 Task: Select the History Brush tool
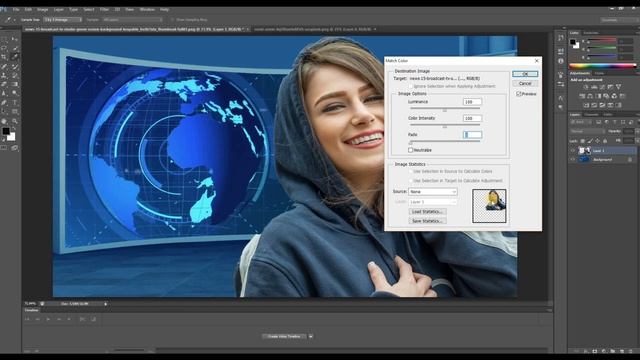pyautogui.click(x=15, y=75)
